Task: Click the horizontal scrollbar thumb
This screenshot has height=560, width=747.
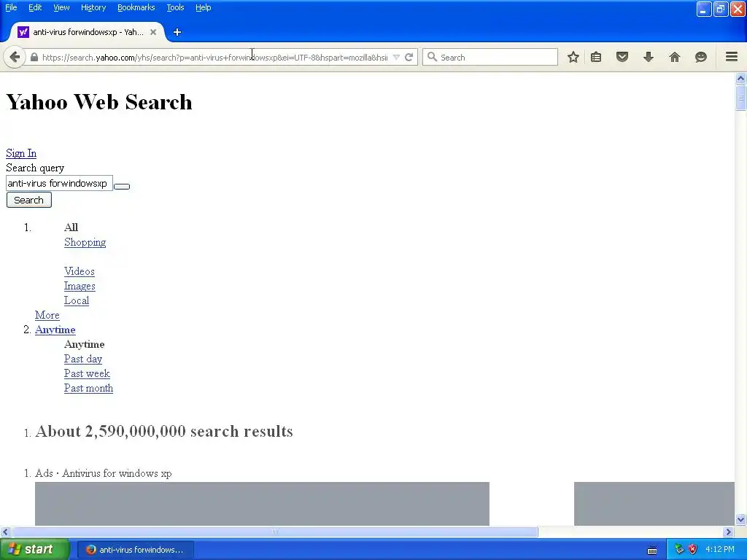Action: coord(275,532)
